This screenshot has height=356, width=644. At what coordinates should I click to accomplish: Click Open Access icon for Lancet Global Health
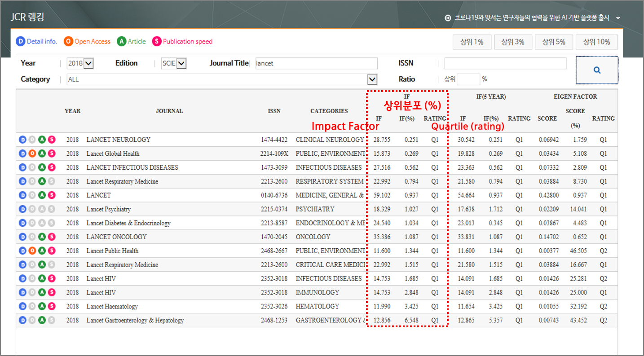tap(31, 154)
